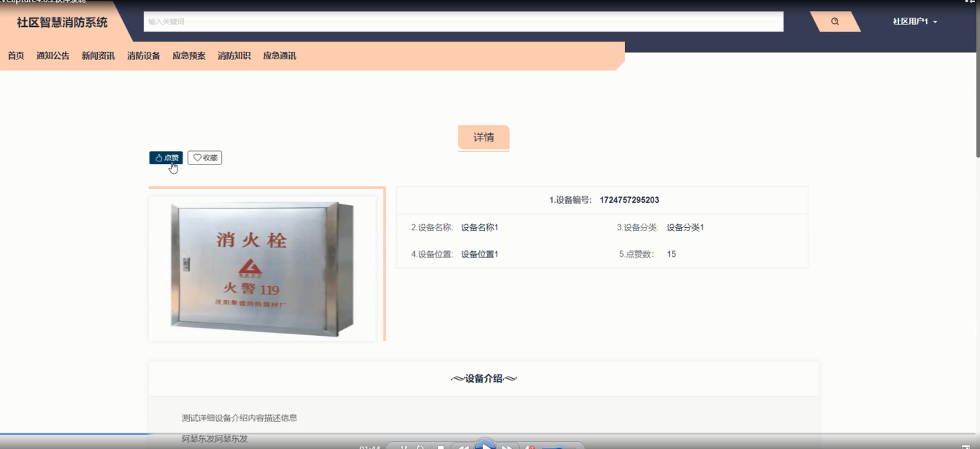
Task: Open the 消防知识 menu item
Action: point(234,55)
